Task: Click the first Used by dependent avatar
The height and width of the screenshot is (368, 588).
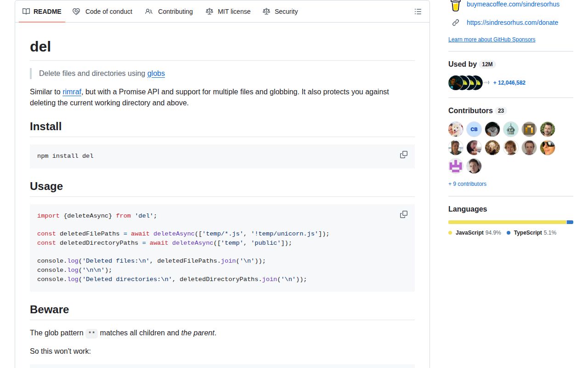Action: [455, 83]
